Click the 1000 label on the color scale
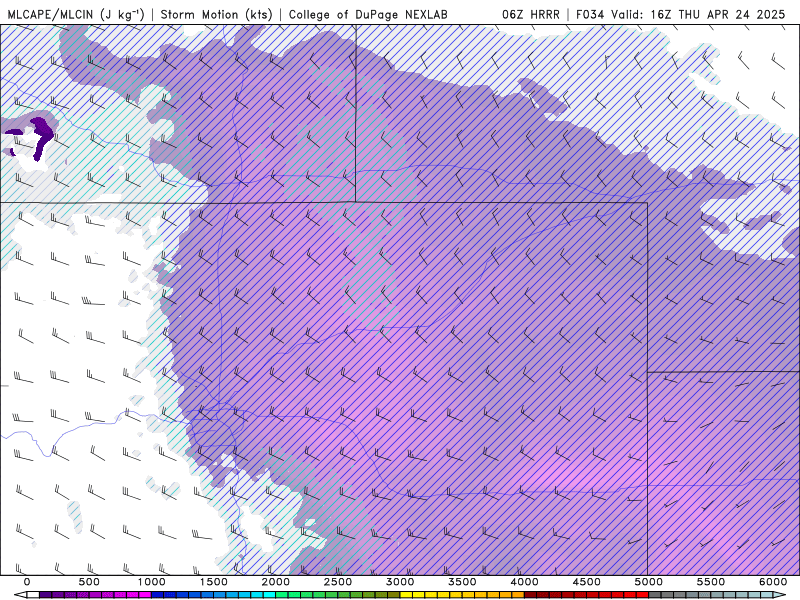The width and height of the screenshot is (800, 600). pos(152,582)
